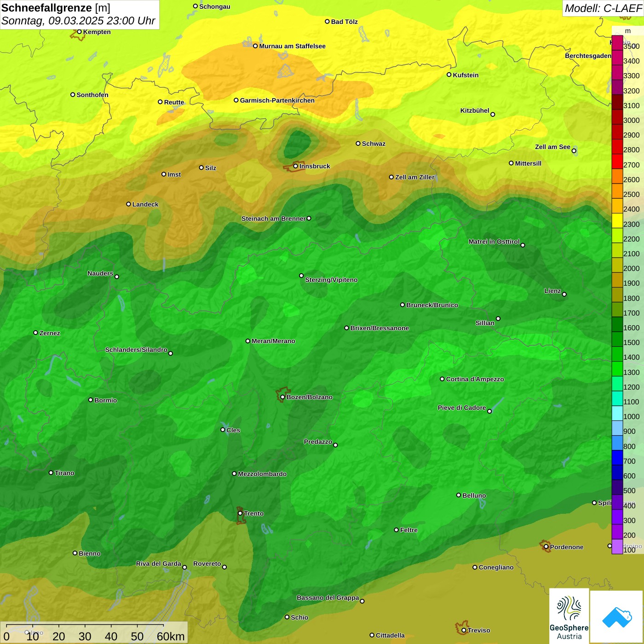This screenshot has width=644, height=644.
Task: Click the 'Pieve di Cadore' label
Action: [462, 408]
